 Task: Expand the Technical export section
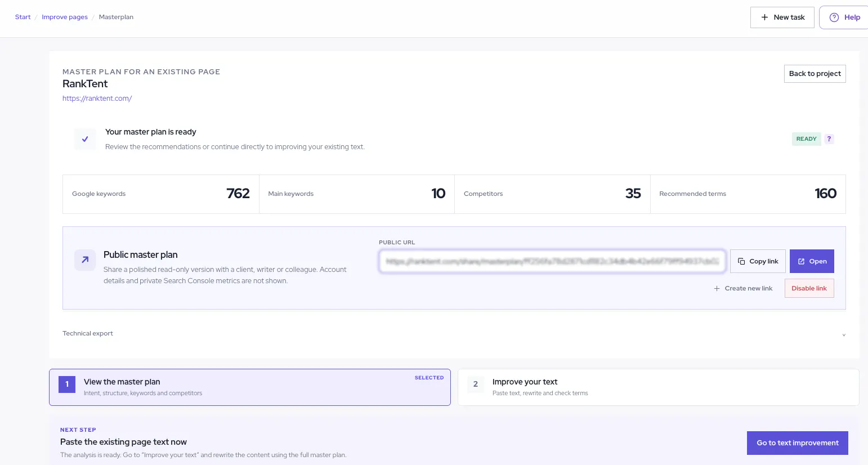(x=454, y=334)
